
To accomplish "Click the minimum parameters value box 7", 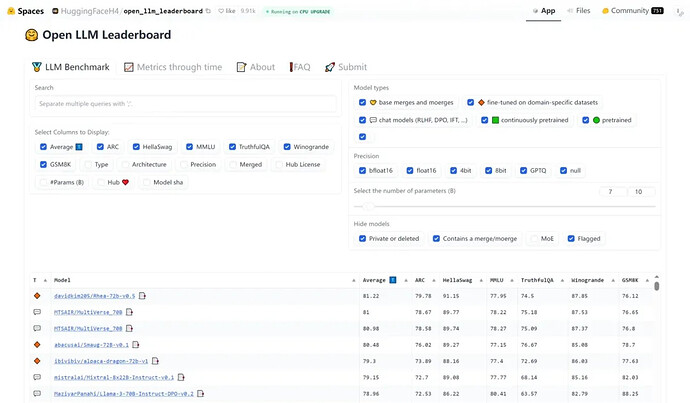I will point(613,191).
